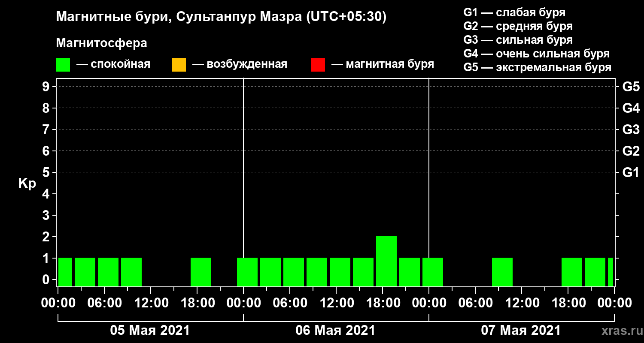Click the '05 Мая 2021' date label
Viewport: 644px width, 343px height.
(x=150, y=331)
